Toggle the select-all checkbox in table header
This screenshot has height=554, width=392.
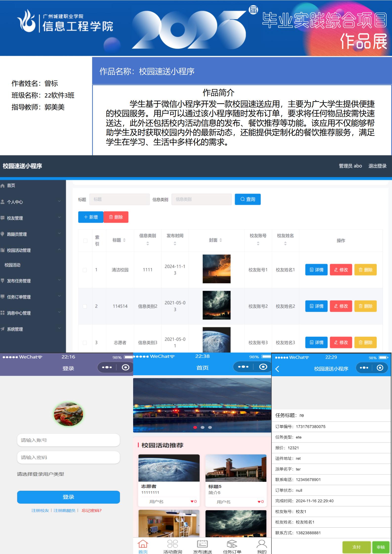pos(85,240)
